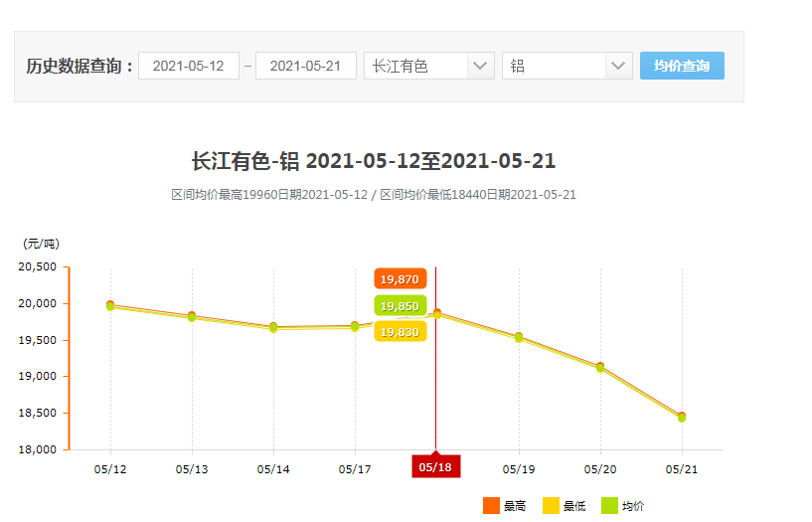
Task: Click the 05/17 data point on the chart
Action: pyautogui.click(x=355, y=326)
